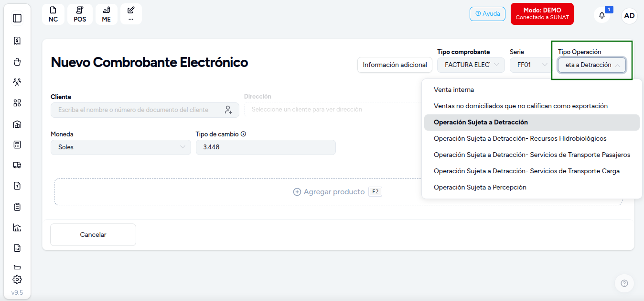Viewport: 644px width, 301px height.
Task: Open the line chart sidebar icon
Action: click(17, 227)
